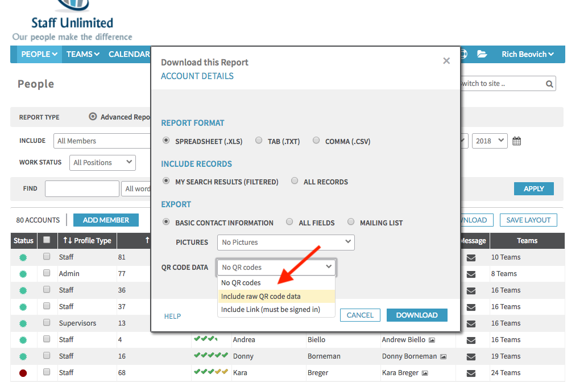Click the ADD MEMBER button
Image resolution: width=588 pixels, height=382 pixels.
[x=106, y=220]
